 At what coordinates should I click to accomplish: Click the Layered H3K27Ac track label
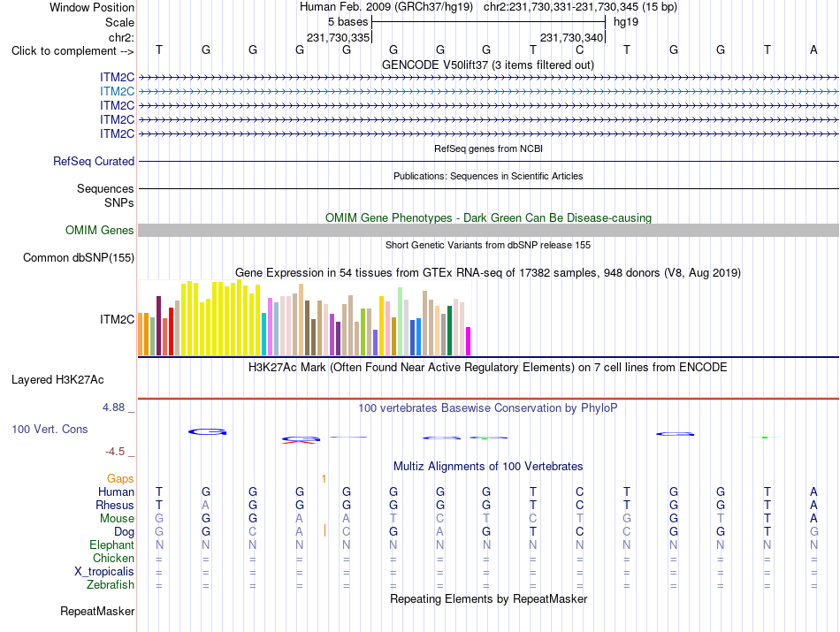(x=57, y=380)
